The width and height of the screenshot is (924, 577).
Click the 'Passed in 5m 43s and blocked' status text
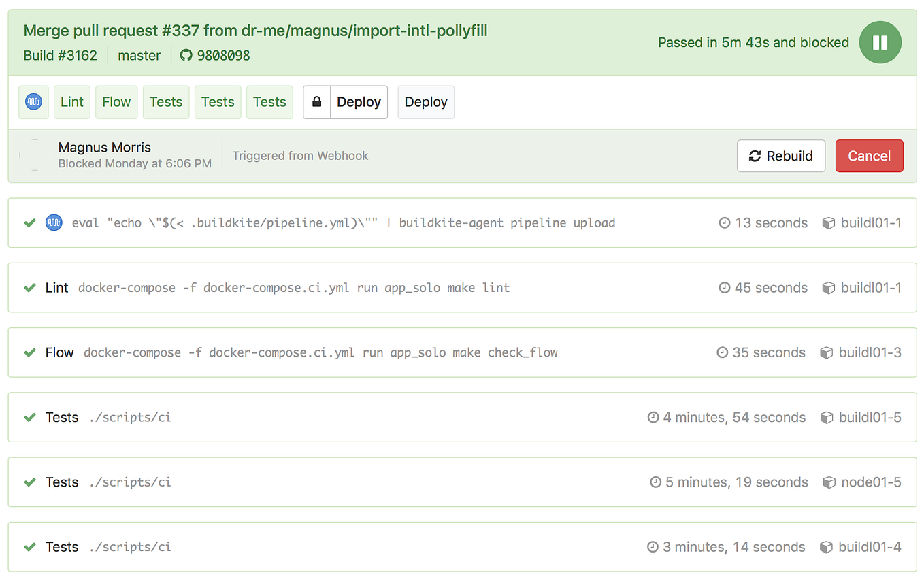(x=753, y=42)
